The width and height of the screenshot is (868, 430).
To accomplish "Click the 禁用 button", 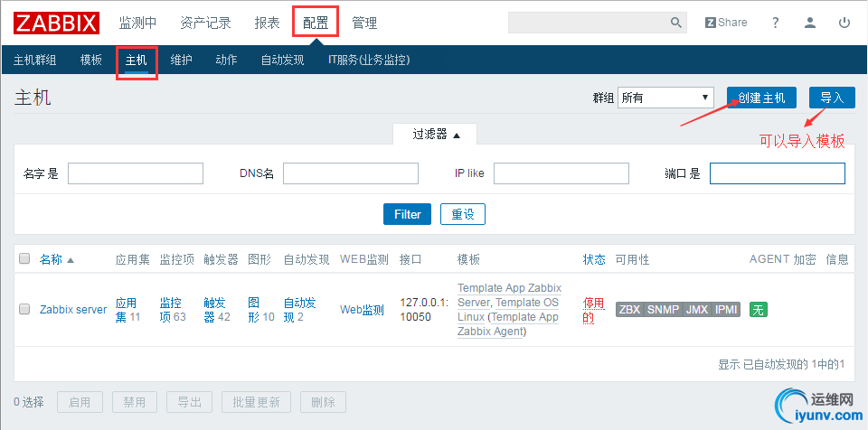I will [135, 402].
